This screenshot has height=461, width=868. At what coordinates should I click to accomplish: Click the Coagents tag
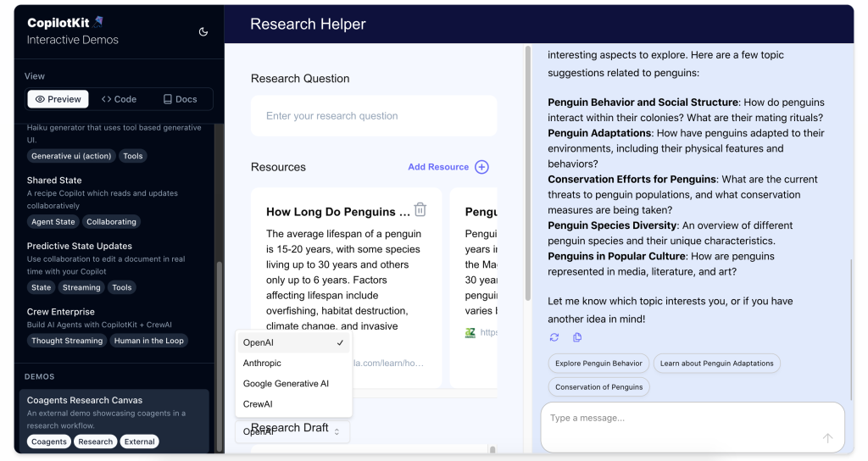(48, 442)
